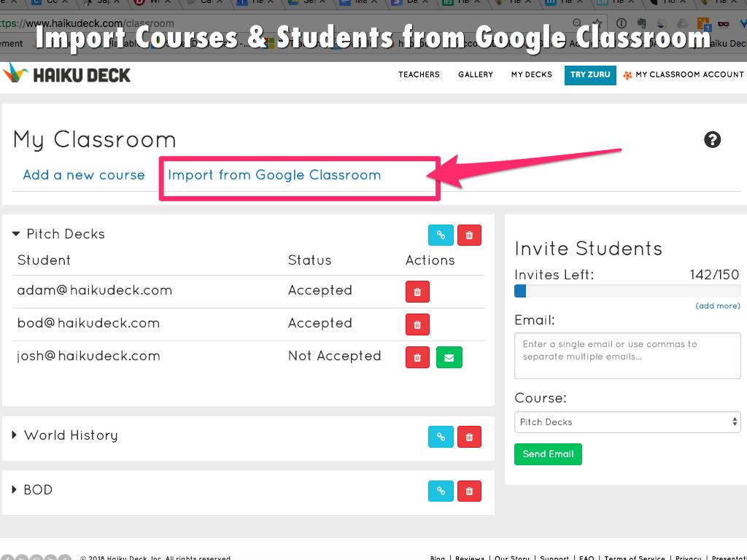Screen dimensions: 747x560
Task: Open the Gallery menu item
Action: click(x=476, y=74)
